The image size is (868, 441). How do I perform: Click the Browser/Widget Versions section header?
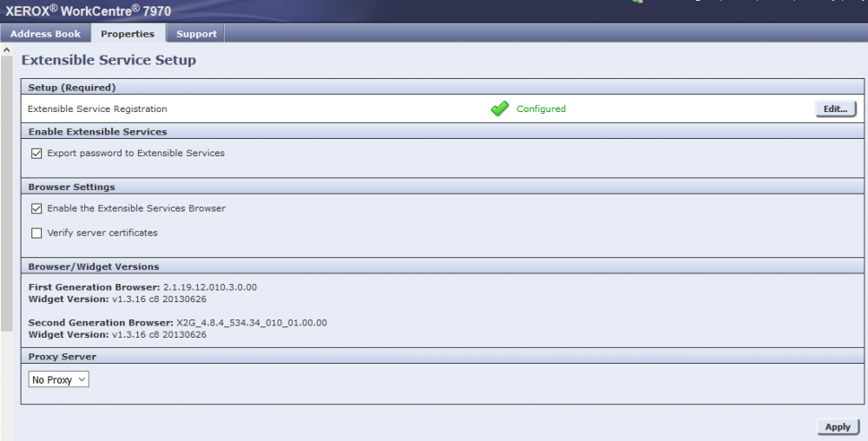click(94, 267)
